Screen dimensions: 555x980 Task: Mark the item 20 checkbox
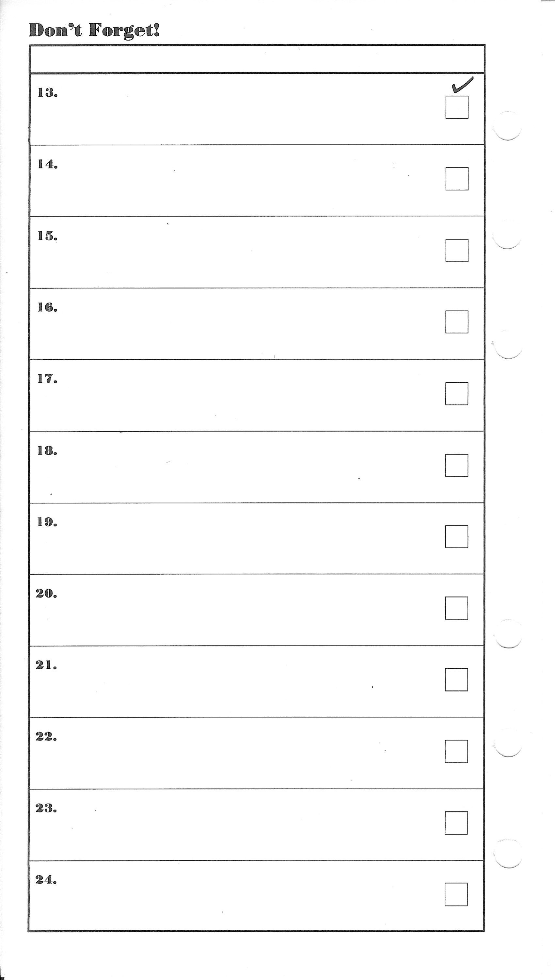click(x=456, y=608)
